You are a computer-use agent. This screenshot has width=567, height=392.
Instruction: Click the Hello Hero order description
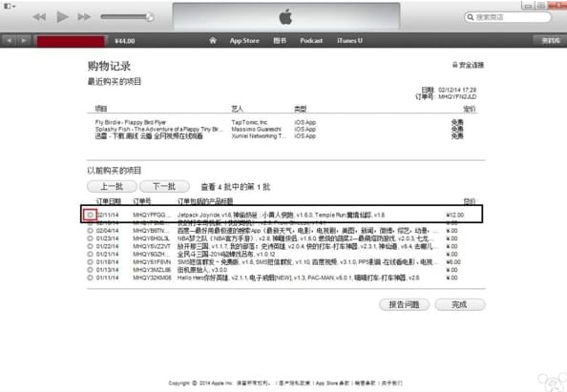click(x=299, y=278)
